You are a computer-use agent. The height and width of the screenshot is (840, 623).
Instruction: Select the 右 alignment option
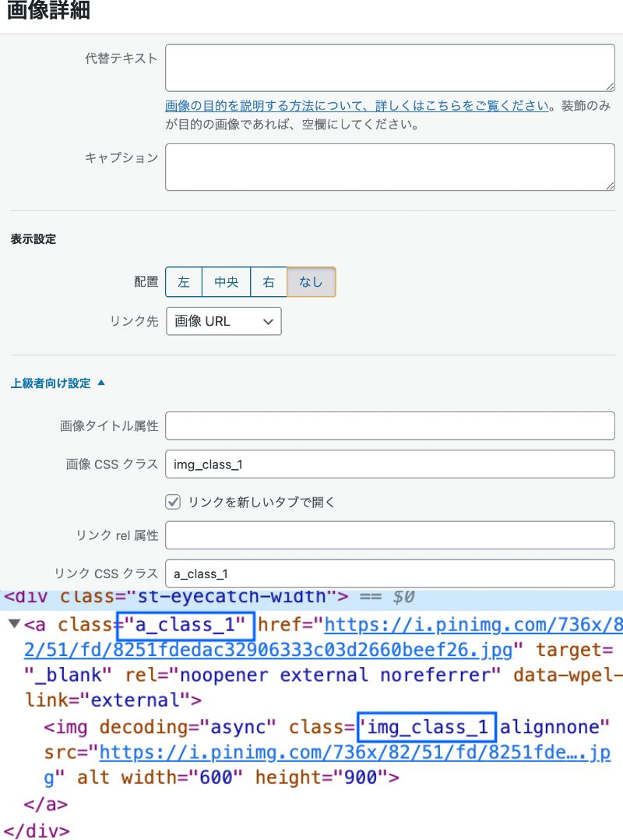[x=269, y=282]
